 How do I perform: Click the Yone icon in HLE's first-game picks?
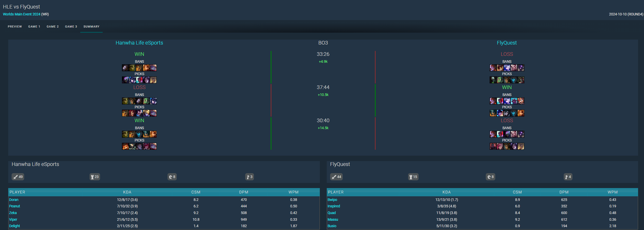click(x=139, y=80)
